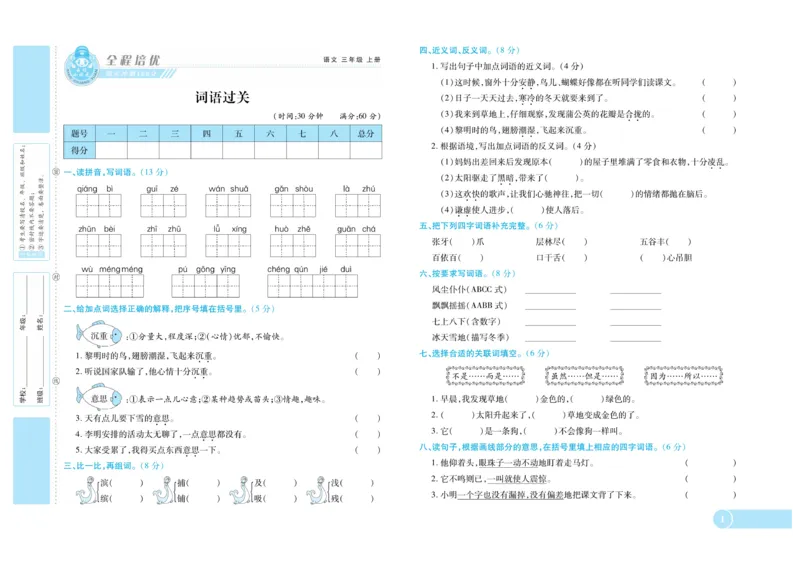Click the writing grid under guī zé
The image size is (800, 566).
(163, 206)
